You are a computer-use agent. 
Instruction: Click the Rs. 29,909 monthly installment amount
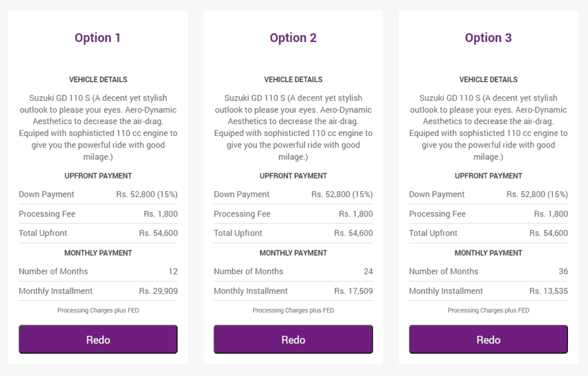tap(158, 291)
